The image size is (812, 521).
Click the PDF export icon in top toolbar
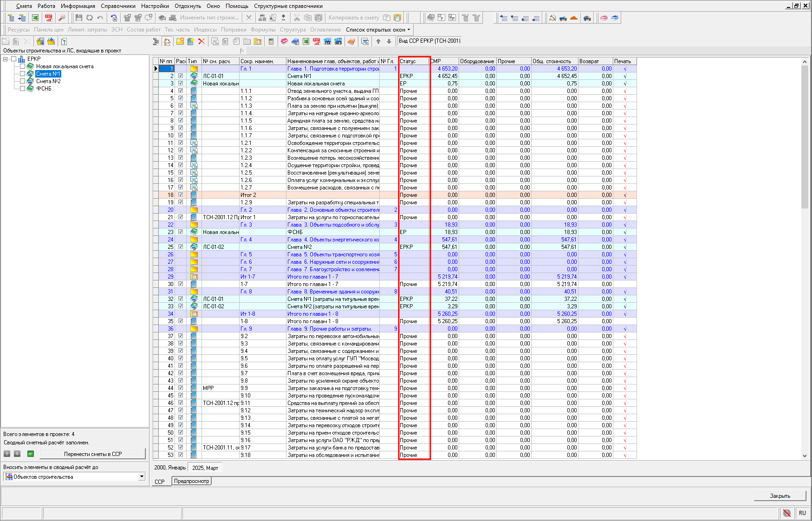[x=49, y=18]
